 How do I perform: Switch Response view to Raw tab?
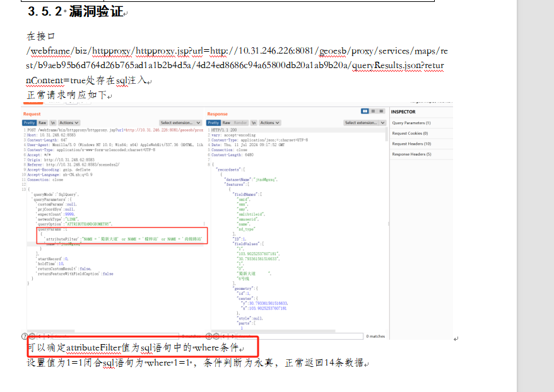pyautogui.click(x=227, y=123)
